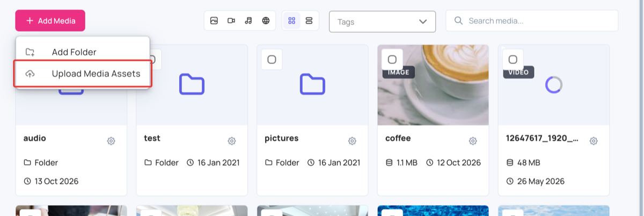Filter media by video type icon
This screenshot has height=216, width=644.
(x=231, y=20)
